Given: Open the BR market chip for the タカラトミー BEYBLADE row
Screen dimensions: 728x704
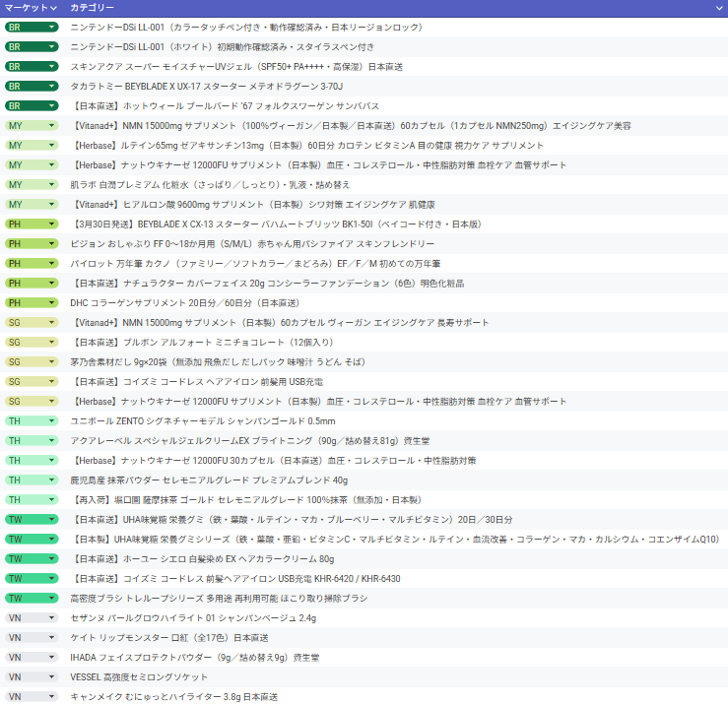Looking at the screenshot, I should pos(32,86).
